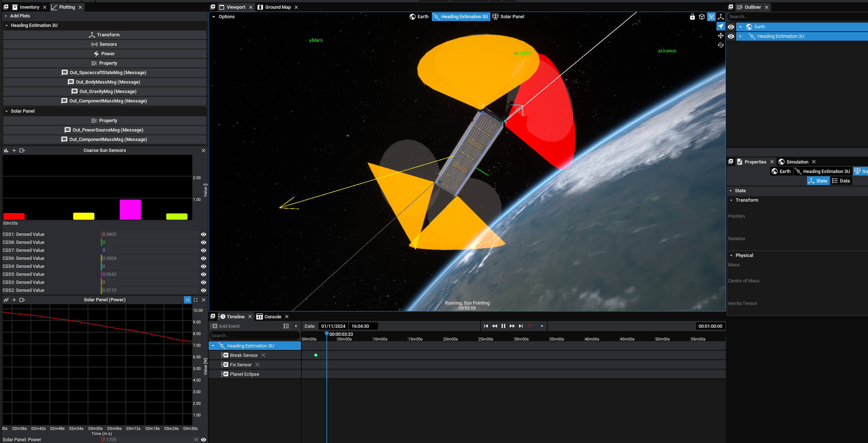
Task: Jump to simulation start
Action: click(486, 326)
